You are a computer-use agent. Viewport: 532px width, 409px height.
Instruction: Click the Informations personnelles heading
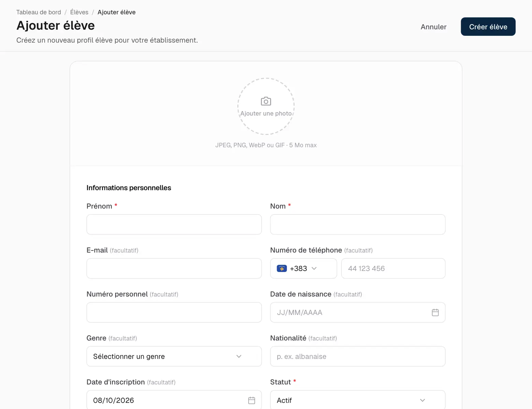129,188
